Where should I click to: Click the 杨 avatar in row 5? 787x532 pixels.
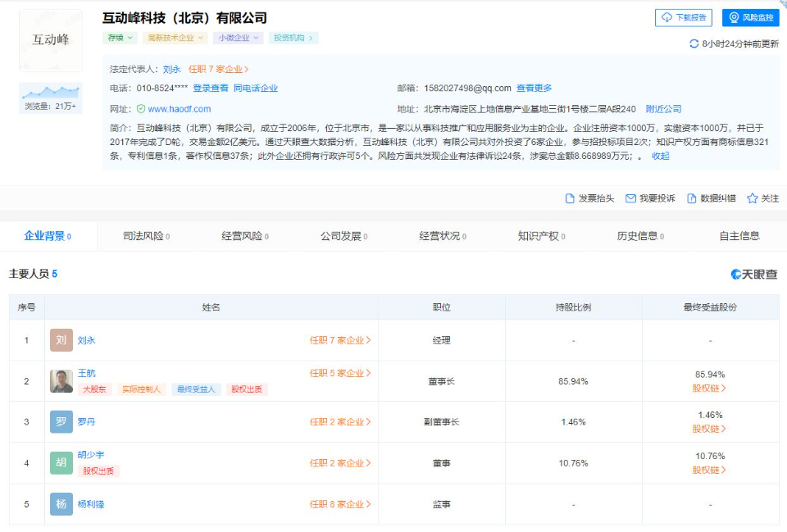pyautogui.click(x=61, y=504)
